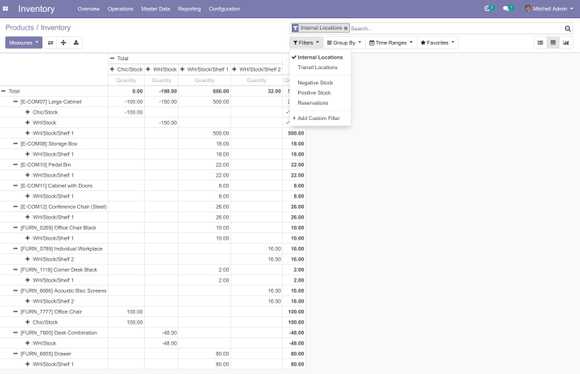580x374 pixels.
Task: Open the apps grid home menu
Action: pyautogui.click(x=6, y=9)
